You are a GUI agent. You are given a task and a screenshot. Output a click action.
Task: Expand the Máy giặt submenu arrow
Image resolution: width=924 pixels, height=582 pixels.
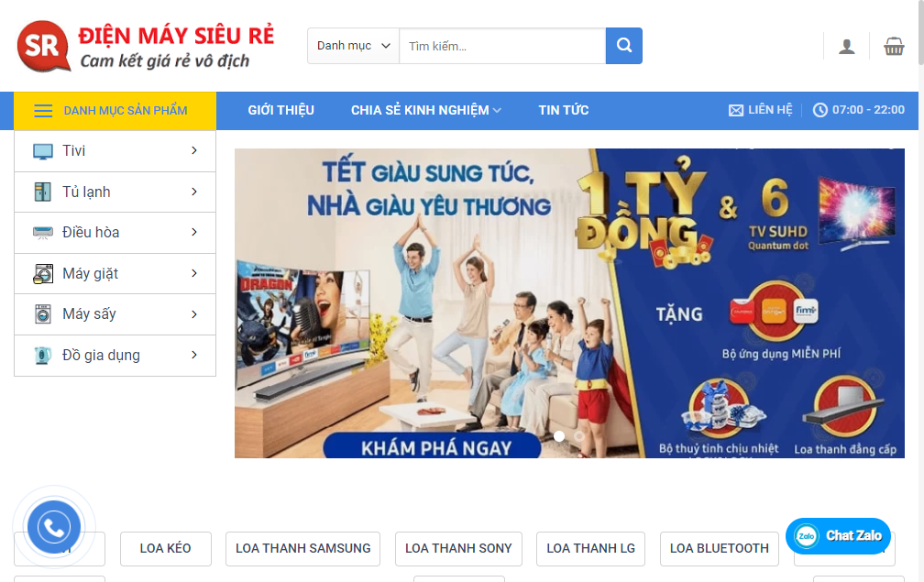pos(194,273)
